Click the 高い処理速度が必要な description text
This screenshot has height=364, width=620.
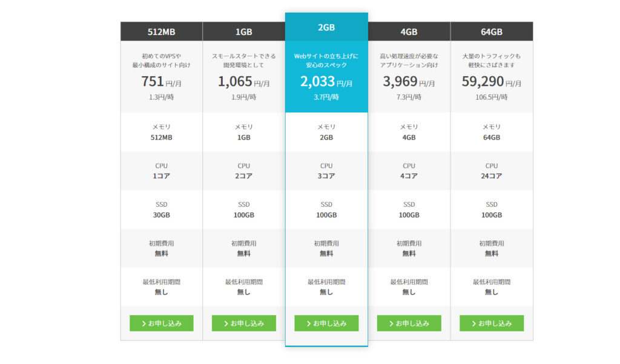409,56
